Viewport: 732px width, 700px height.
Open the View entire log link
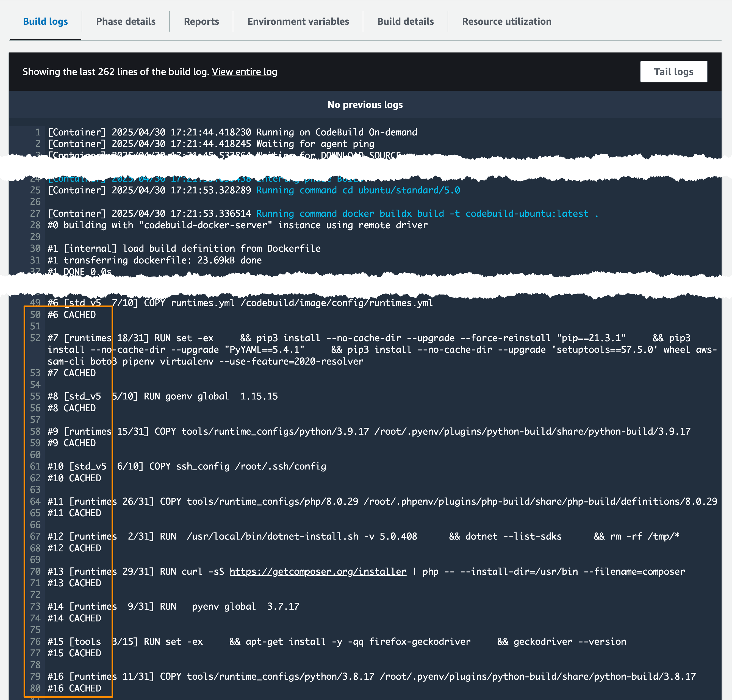coord(244,72)
